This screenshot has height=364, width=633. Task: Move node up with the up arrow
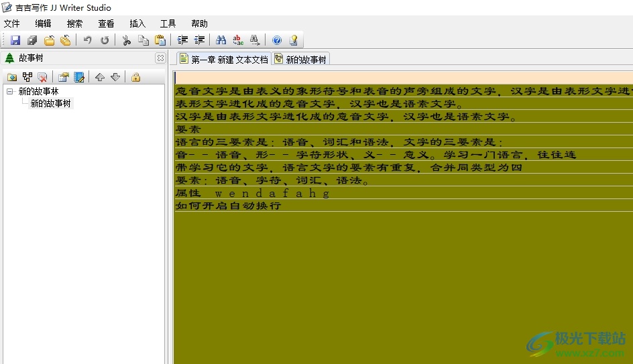pyautogui.click(x=100, y=77)
